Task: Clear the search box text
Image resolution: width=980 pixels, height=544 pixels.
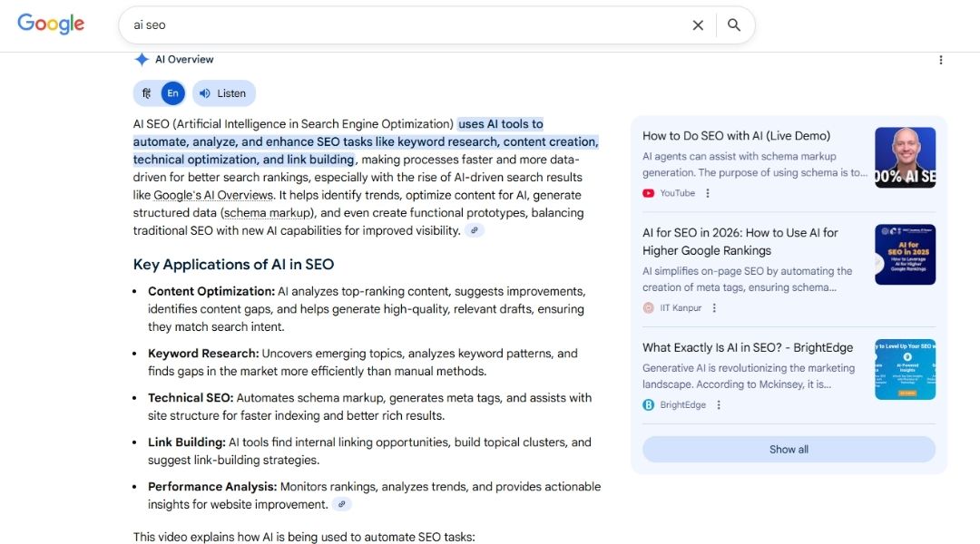Action: (698, 25)
